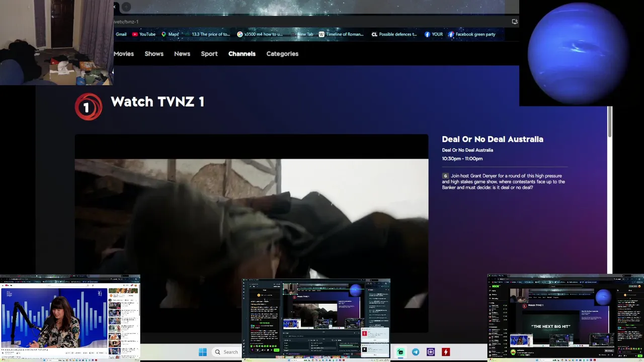Open the Gmail bookmark
Image resolution: width=644 pixels, height=362 pixels.
click(x=120, y=34)
